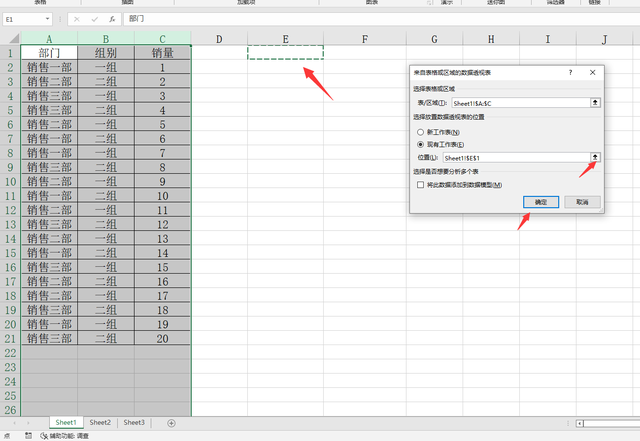Screen dimensions: 640x441
Task: Click cell C16 with value 15
Action: tap(162, 267)
